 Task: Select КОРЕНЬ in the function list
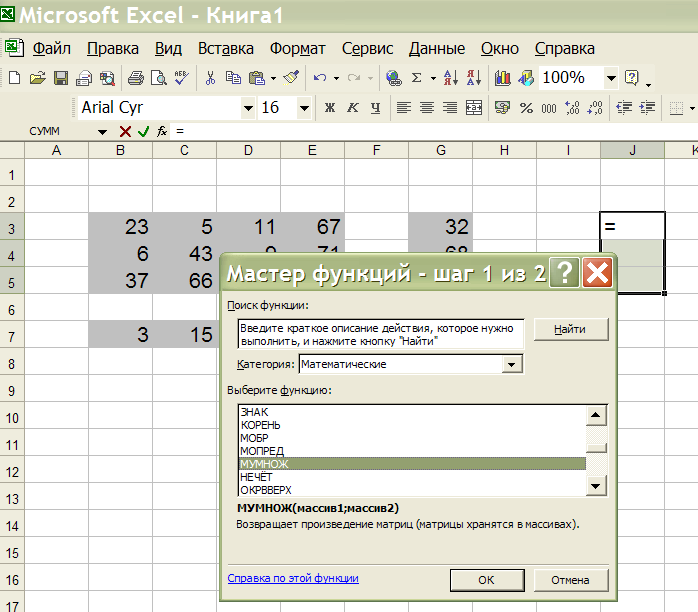[x=412, y=425]
